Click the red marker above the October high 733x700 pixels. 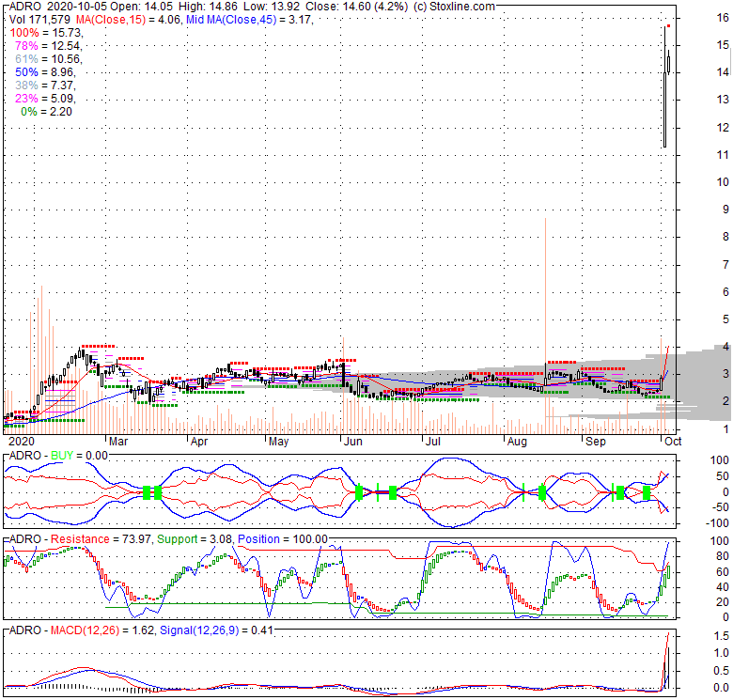coord(669,25)
